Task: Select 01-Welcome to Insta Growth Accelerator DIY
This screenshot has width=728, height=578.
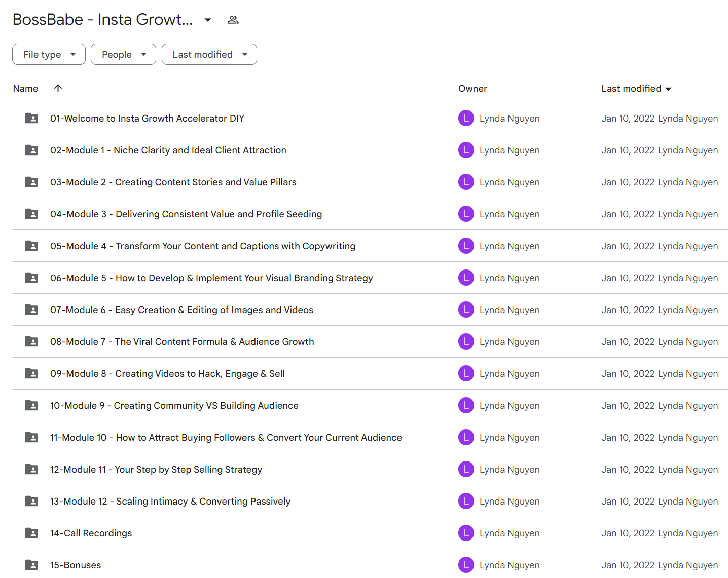Action: click(x=147, y=118)
